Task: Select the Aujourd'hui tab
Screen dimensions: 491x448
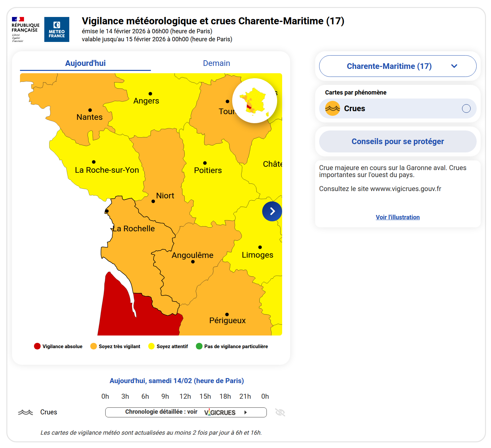Action: (x=85, y=63)
